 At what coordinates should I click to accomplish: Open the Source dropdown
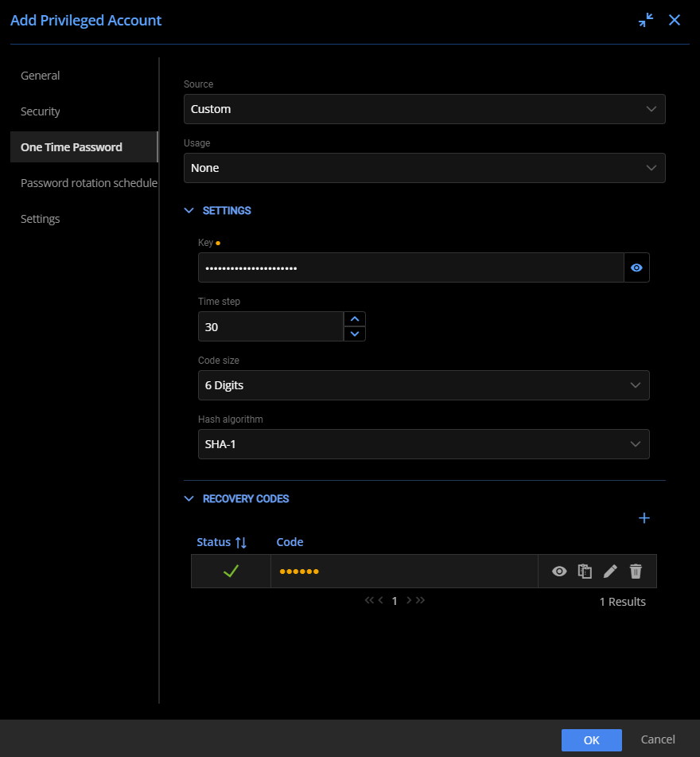(x=424, y=109)
